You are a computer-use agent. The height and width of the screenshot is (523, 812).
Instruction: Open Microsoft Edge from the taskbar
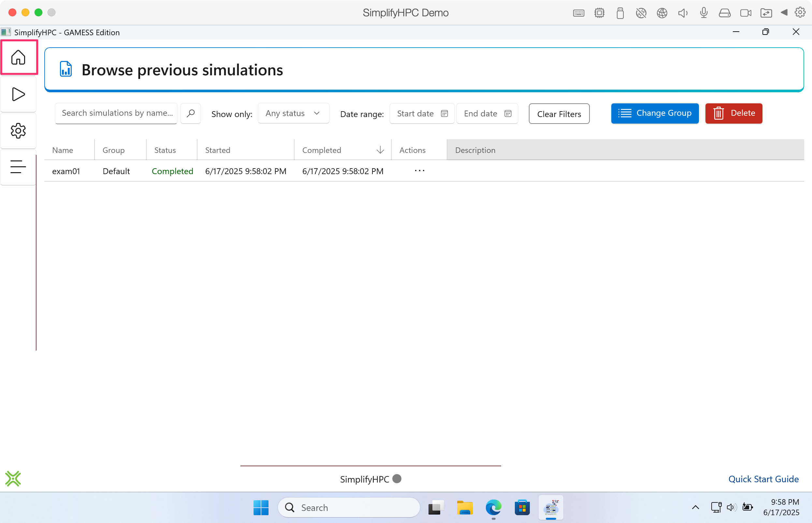pyautogui.click(x=493, y=507)
